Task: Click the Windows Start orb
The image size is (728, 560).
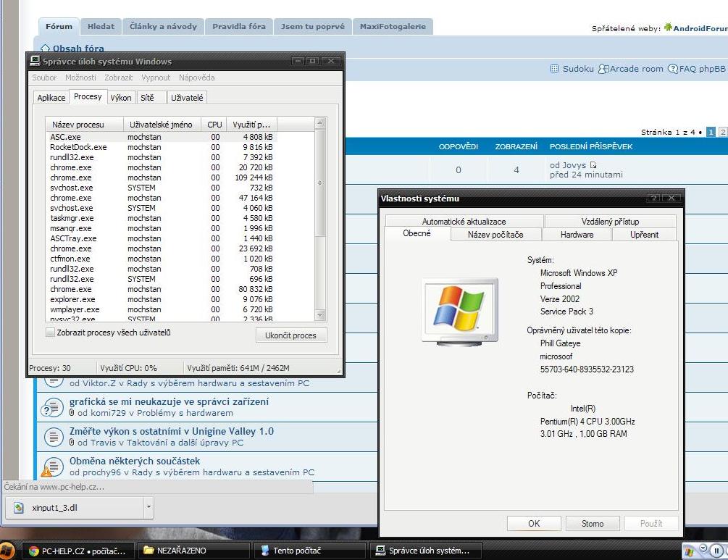Action: pos(7,551)
